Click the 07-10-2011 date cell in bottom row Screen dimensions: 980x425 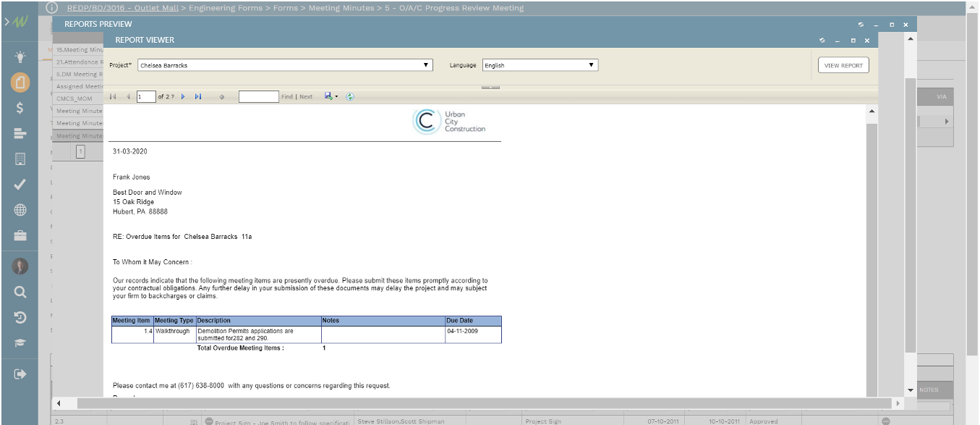click(x=662, y=421)
